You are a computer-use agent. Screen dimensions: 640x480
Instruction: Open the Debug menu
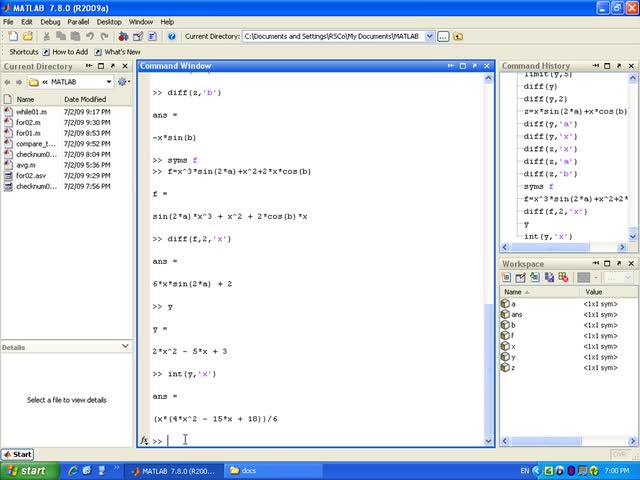click(50, 22)
